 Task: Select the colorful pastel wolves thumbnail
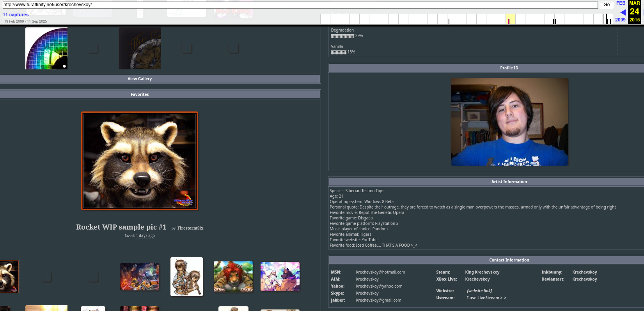(x=280, y=277)
